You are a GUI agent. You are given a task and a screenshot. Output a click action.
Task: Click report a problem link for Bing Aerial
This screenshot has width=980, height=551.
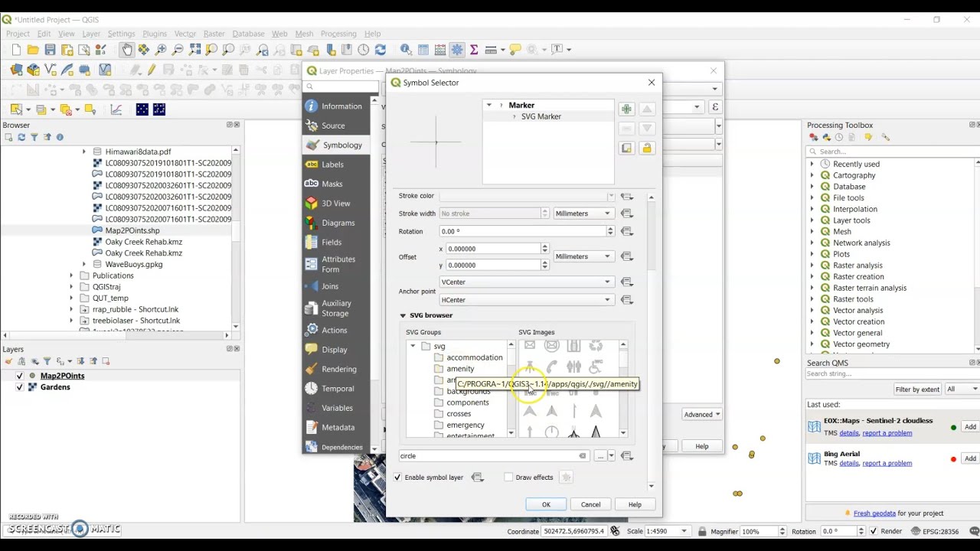(887, 463)
